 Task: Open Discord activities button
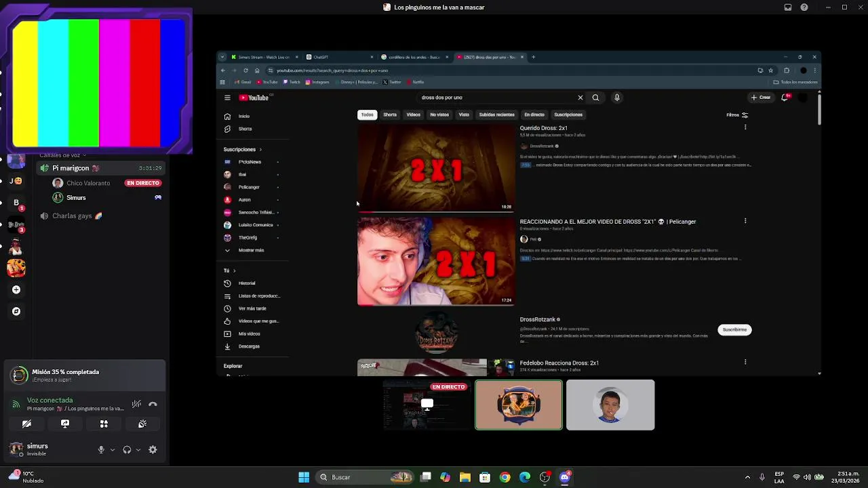click(104, 424)
